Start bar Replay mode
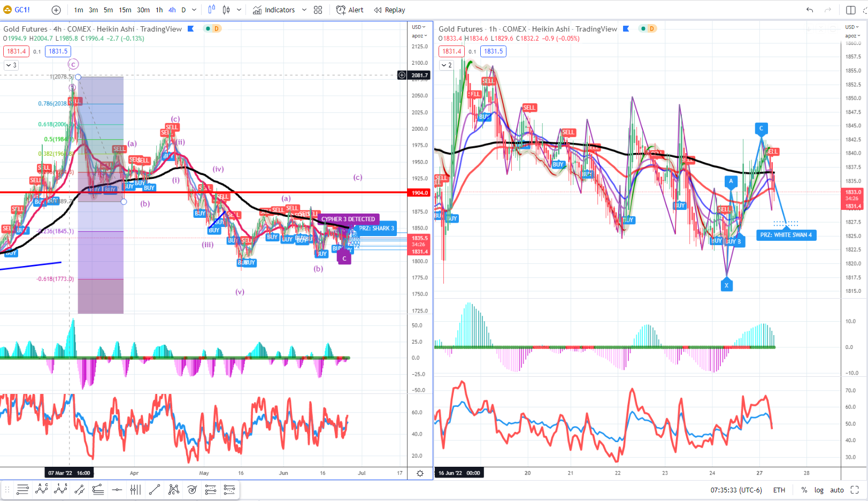The height and width of the screenshot is (501, 868). pos(390,10)
